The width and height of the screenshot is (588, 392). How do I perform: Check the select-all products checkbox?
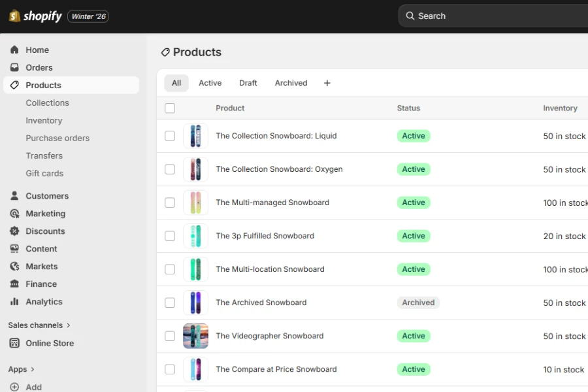click(x=170, y=108)
